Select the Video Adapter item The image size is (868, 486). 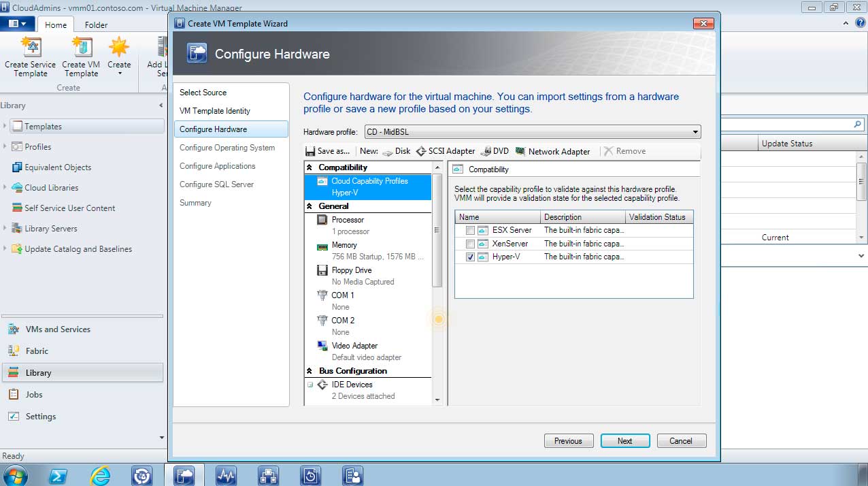pos(368,351)
